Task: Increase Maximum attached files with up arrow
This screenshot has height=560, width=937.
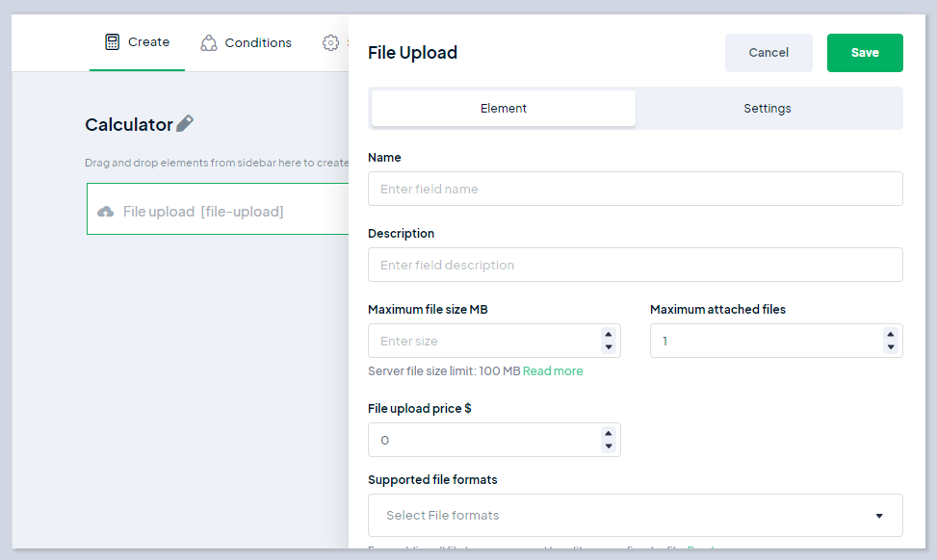Action: [890, 334]
